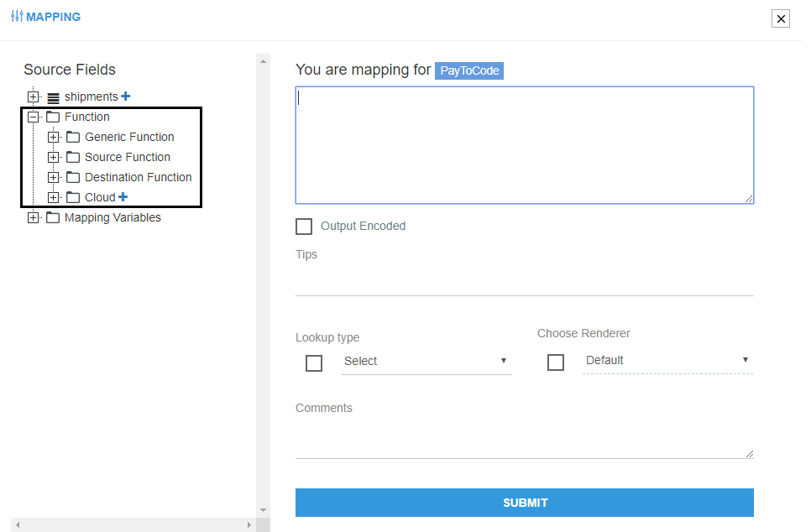Expand the Mapping Variables tree node
Viewport: 811px width, 532px height.
coord(34,217)
